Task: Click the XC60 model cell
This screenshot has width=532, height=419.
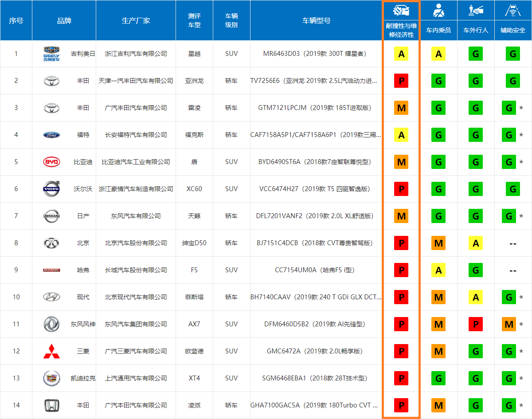Action: pos(194,189)
